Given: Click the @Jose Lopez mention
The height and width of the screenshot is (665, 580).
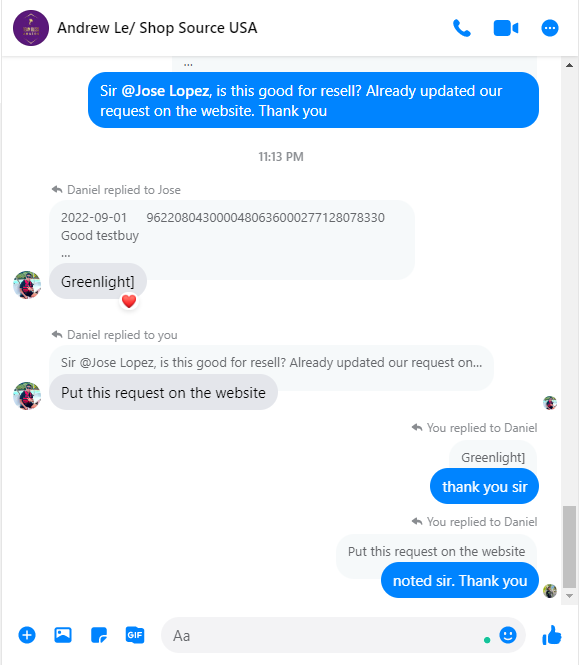Looking at the screenshot, I should pyautogui.click(x=165, y=91).
